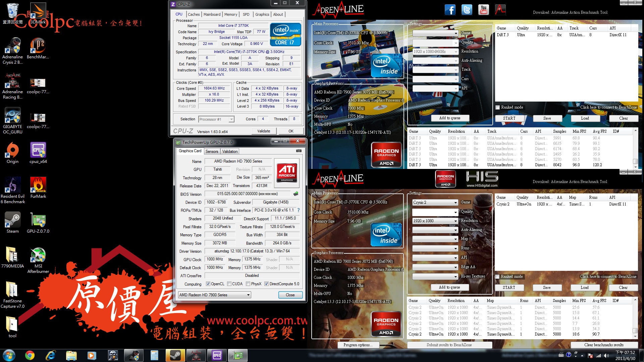Open the Recycle Bin desktop icon
Viewport: 644px width, 362px height.
point(12,14)
